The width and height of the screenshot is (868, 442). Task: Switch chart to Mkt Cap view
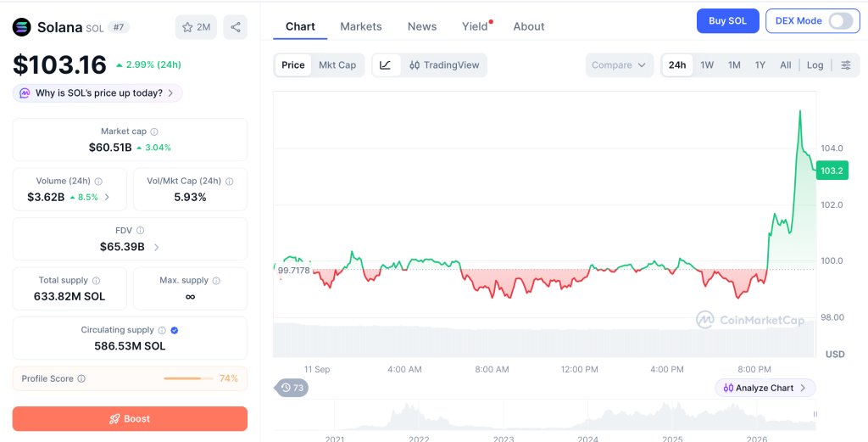coord(337,64)
